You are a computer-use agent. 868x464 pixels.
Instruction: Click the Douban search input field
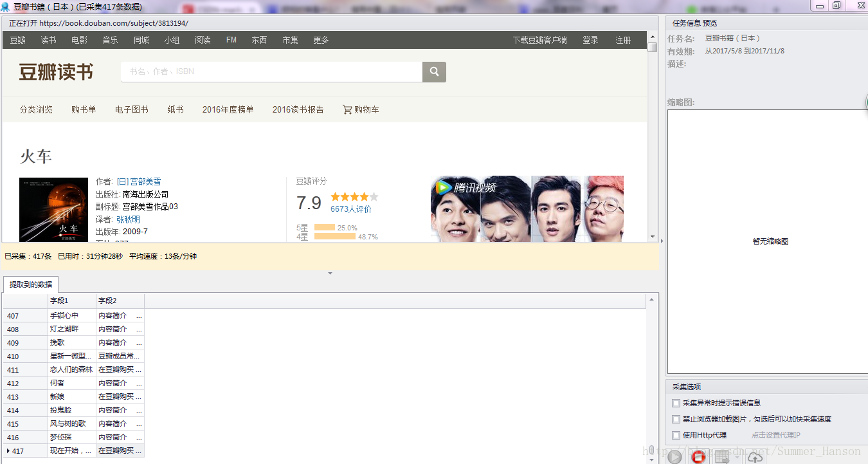coord(271,72)
